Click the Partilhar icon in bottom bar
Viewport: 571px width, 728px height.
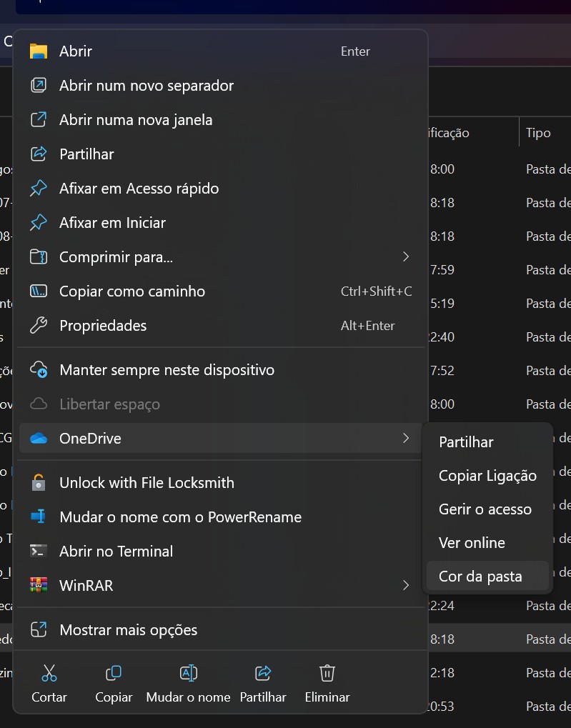tap(263, 673)
